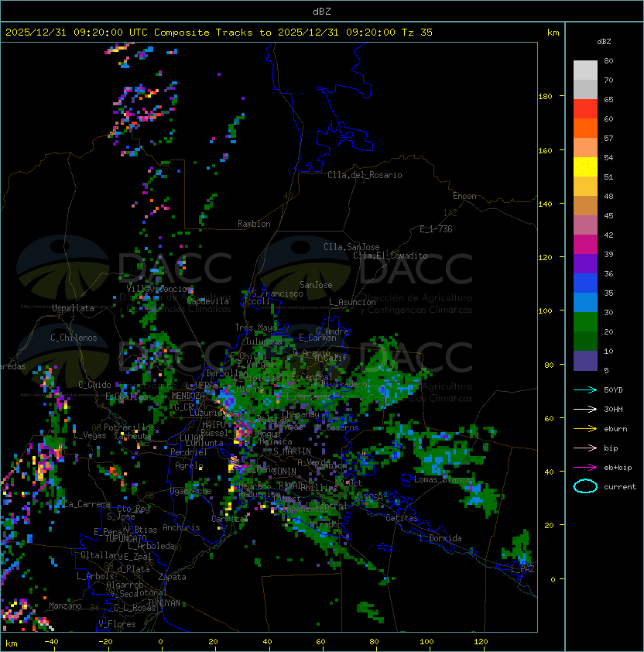The height and width of the screenshot is (652, 644).
Task: Click the light gray 80 dBZ swatch
Action: pos(585,70)
